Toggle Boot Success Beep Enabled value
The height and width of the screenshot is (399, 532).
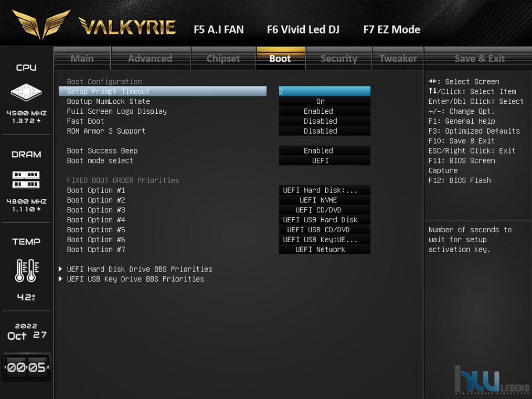(x=325, y=150)
